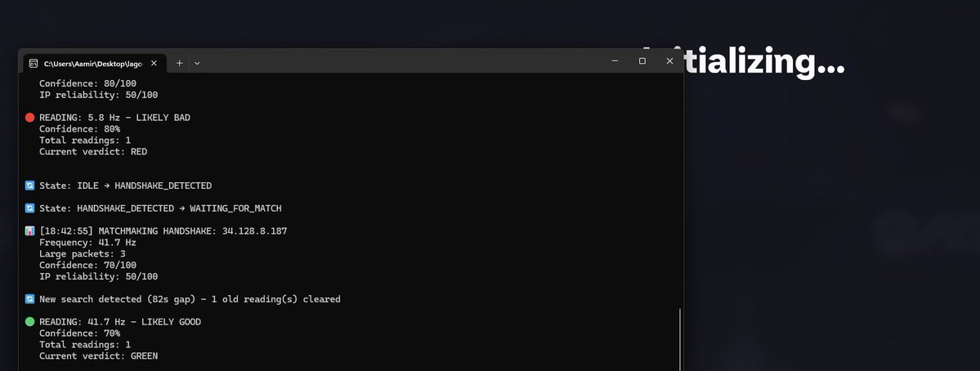The width and height of the screenshot is (980, 371).
Task: Open a new terminal tab with the plus button
Action: [179, 63]
